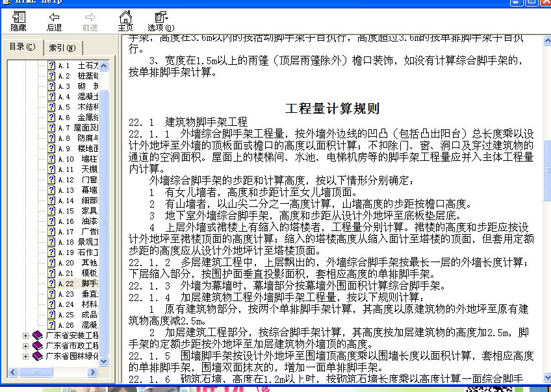Click the 工程量计算规则 heading
The height and width of the screenshot is (392, 551).
tap(332, 108)
